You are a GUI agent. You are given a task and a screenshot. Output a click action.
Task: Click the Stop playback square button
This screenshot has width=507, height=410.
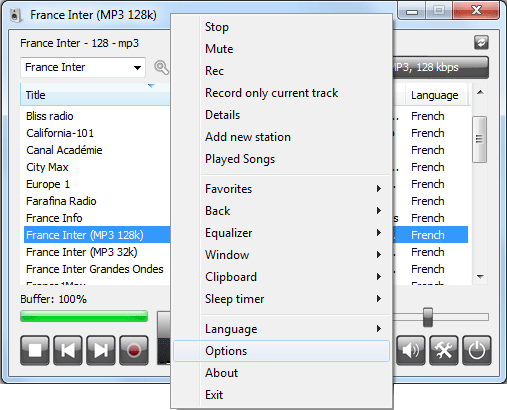coord(35,350)
